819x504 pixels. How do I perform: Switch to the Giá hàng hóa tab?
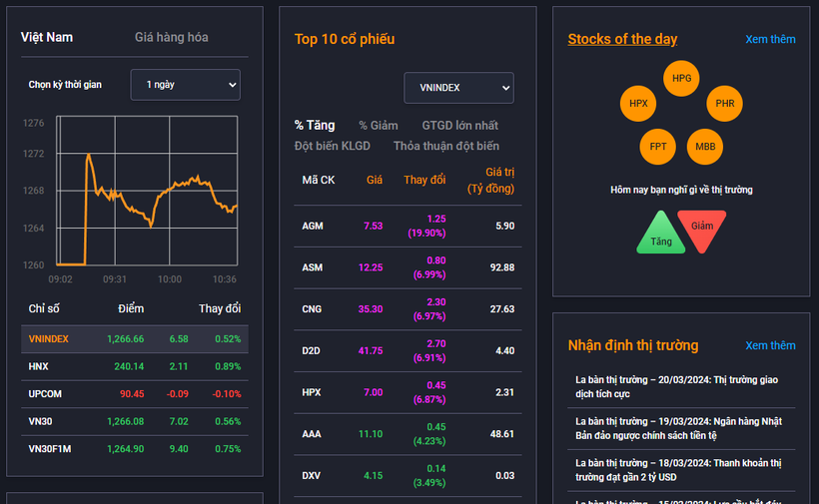[172, 37]
